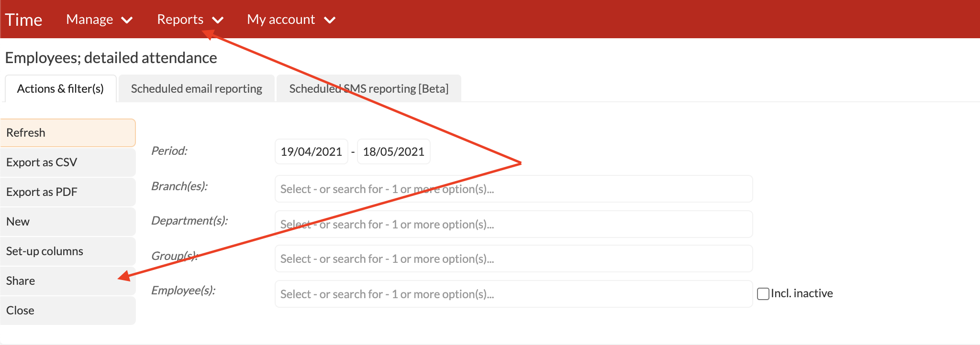Image resolution: width=980 pixels, height=345 pixels.
Task: Select the period end date field
Action: (394, 151)
